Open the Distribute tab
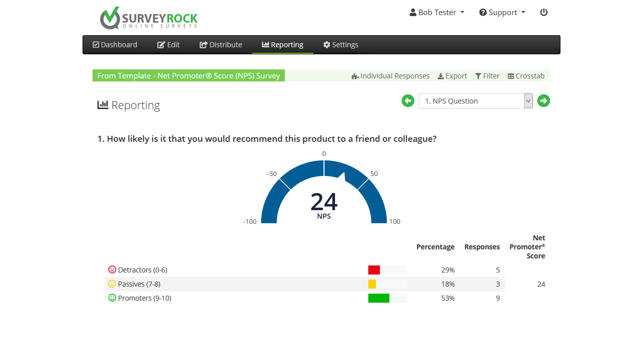Image resolution: width=644 pixels, height=362 pixels. click(221, 45)
